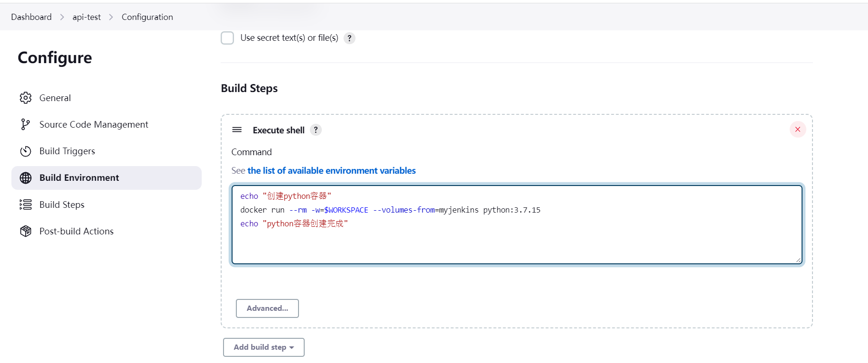This screenshot has width=868, height=363.
Task: Click the Post-build Actions box icon
Action: [x=26, y=231]
